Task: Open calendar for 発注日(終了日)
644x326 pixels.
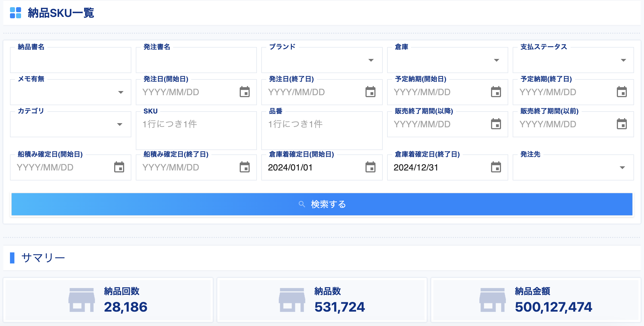Action: (x=370, y=92)
